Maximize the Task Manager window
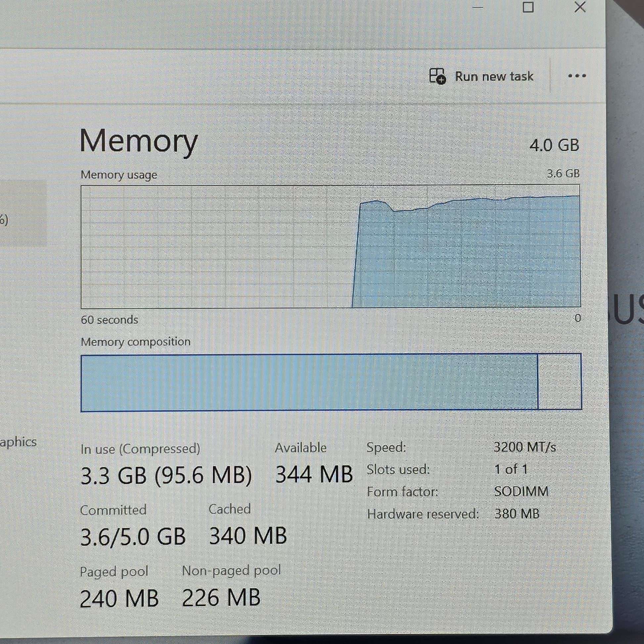644x644 pixels. pyautogui.click(x=528, y=7)
